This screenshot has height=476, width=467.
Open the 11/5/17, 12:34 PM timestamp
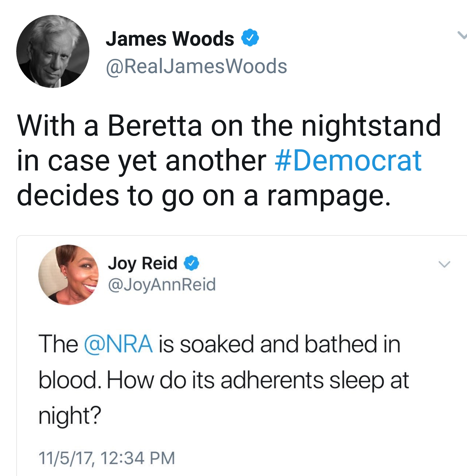(x=107, y=458)
